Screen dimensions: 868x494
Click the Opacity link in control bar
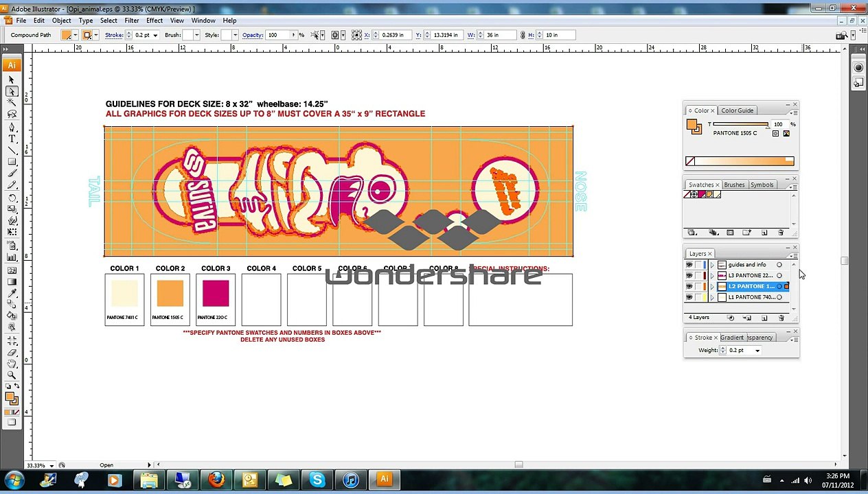253,35
